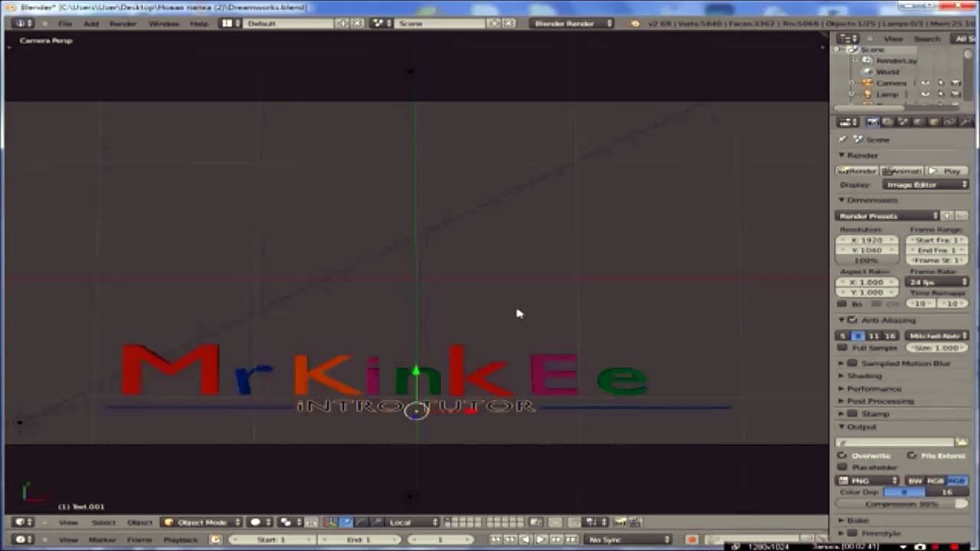The image size is (980, 551).
Task: Toggle Camera visibility eye in the outliner
Action: coord(926,83)
